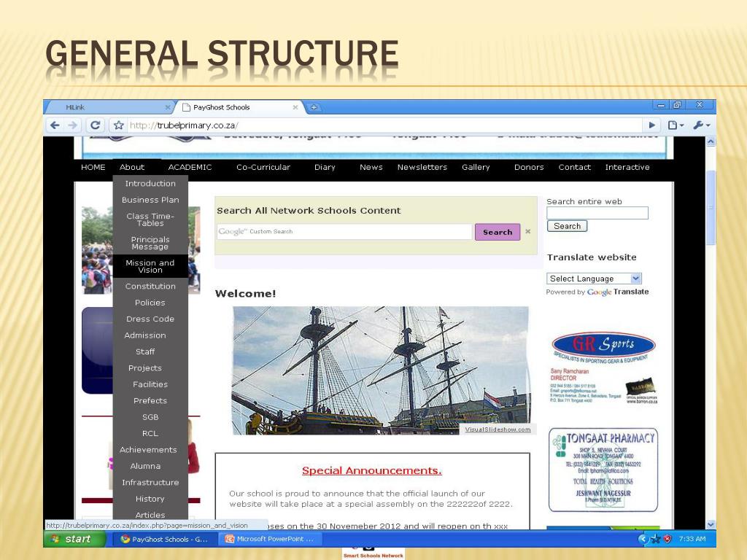Click the Google Custom Search input field

tap(344, 232)
